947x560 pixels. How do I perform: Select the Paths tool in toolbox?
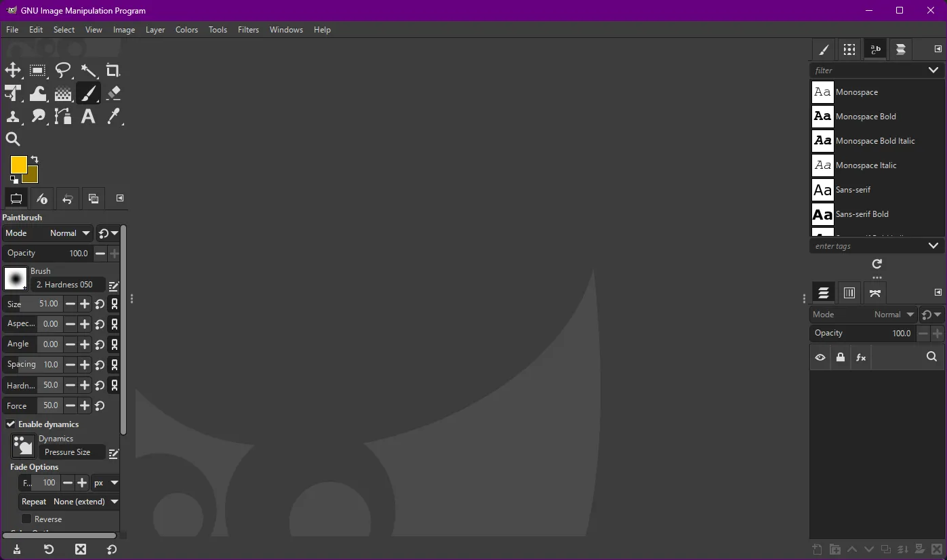pyautogui.click(x=63, y=117)
